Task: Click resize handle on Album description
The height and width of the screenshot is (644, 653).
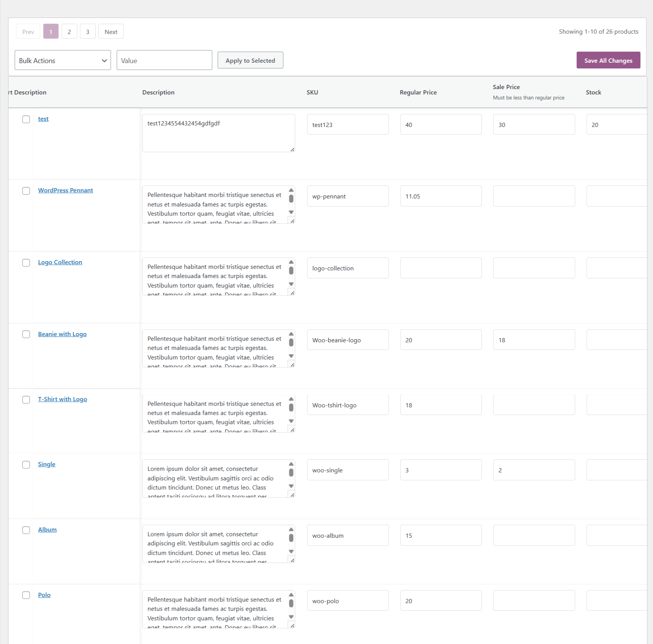Action: [x=292, y=560]
